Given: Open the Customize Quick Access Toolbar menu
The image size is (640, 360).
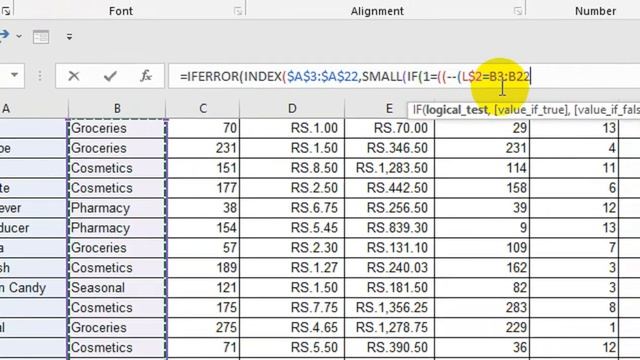Looking at the screenshot, I should pyautogui.click(x=69, y=37).
